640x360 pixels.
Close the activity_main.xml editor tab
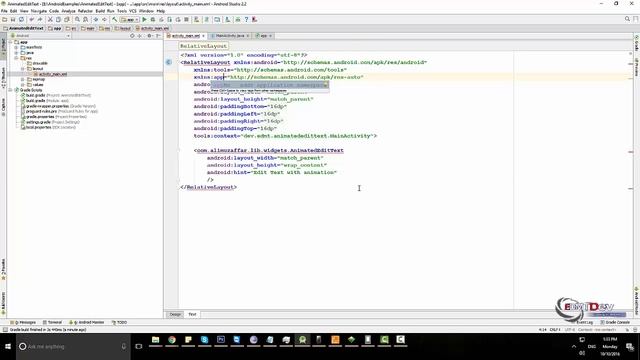pyautogui.click(x=203, y=36)
